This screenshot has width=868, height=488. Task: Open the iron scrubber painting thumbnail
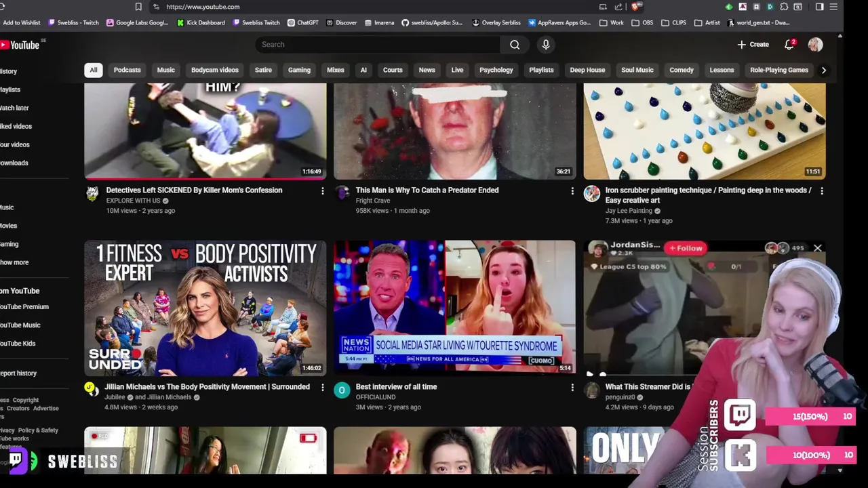(705, 131)
